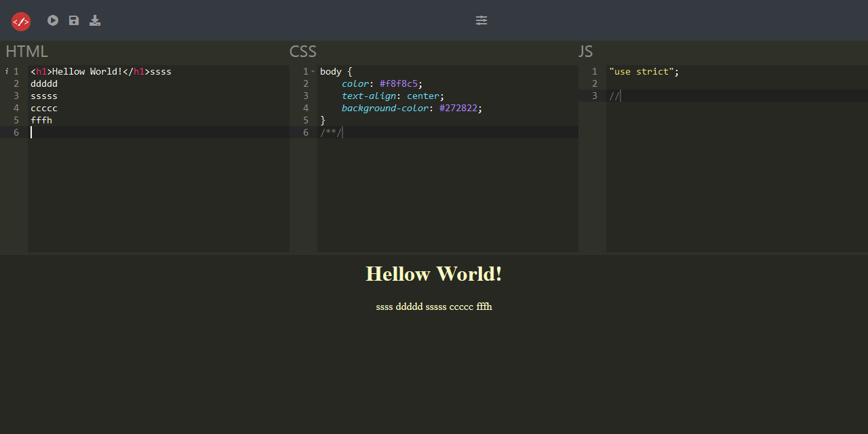Select the CSS panel header
This screenshot has width=868, height=434.
[x=303, y=52]
